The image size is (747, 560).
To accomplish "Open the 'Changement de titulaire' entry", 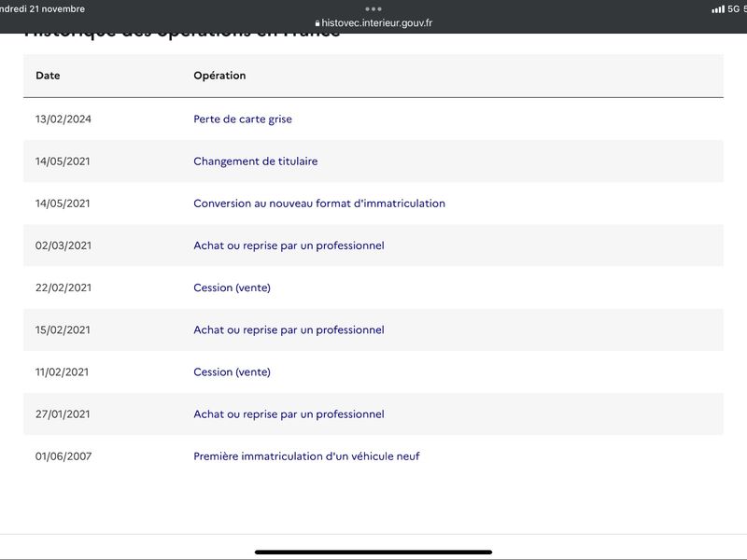I will point(255,161).
